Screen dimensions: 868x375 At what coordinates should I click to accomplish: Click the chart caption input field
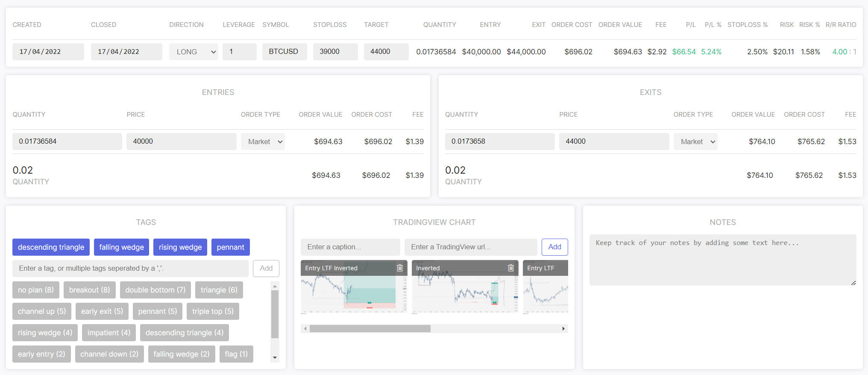tap(350, 247)
